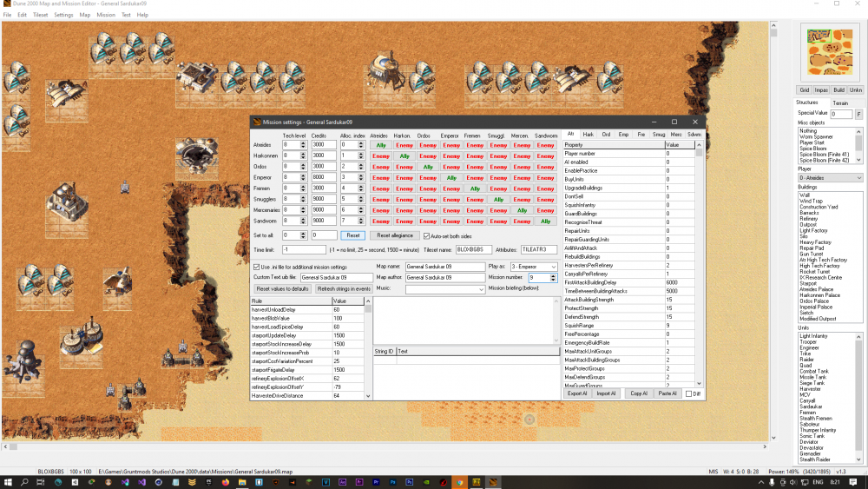Screen dimensions: 868x489
Task: Click the Export AI button
Action: [x=577, y=393]
